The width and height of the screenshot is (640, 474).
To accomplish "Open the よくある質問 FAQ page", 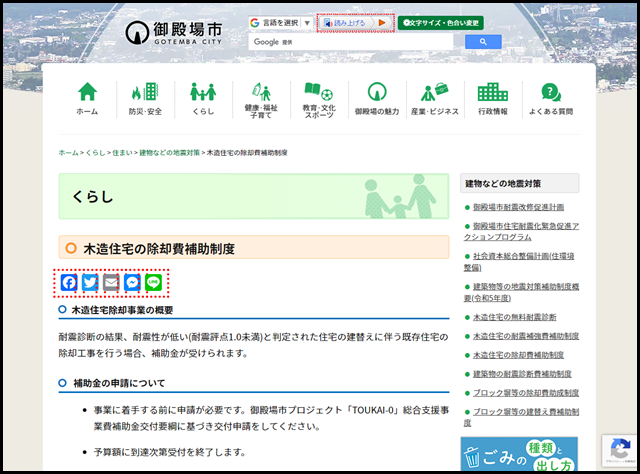I will (x=550, y=99).
